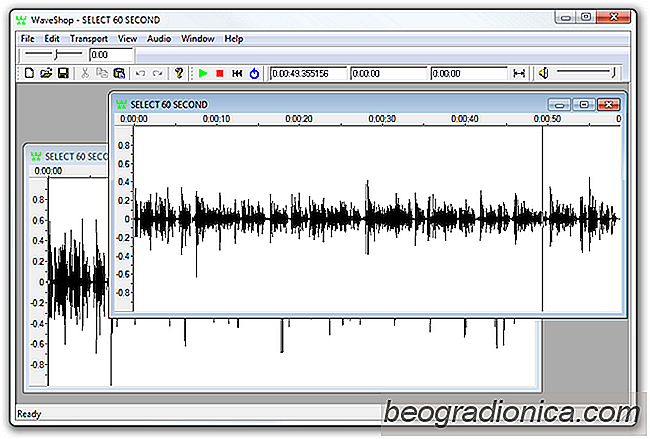Image resolution: width=650 pixels, height=439 pixels.
Task: Click the 0:00:30 mark on front ruler
Action: 382,119
